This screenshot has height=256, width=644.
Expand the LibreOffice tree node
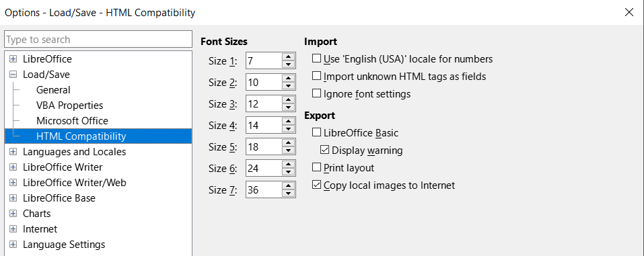pos(13,59)
